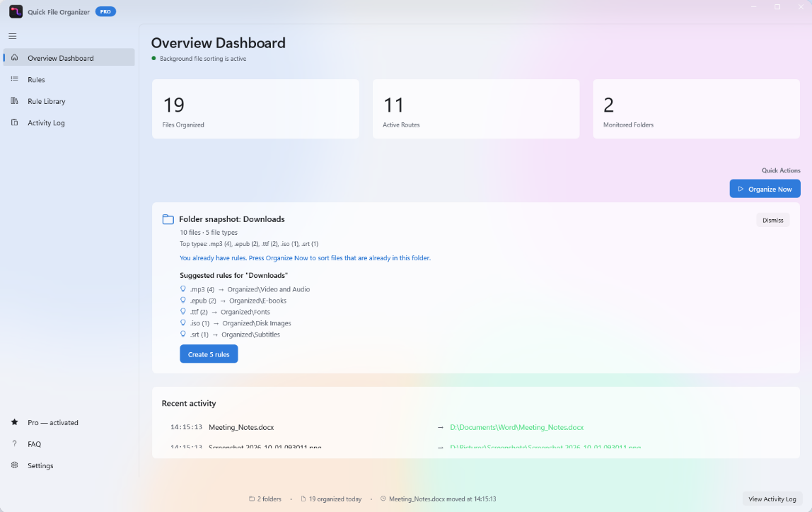
Task: Click the gear icon beside Settings
Action: (14, 465)
